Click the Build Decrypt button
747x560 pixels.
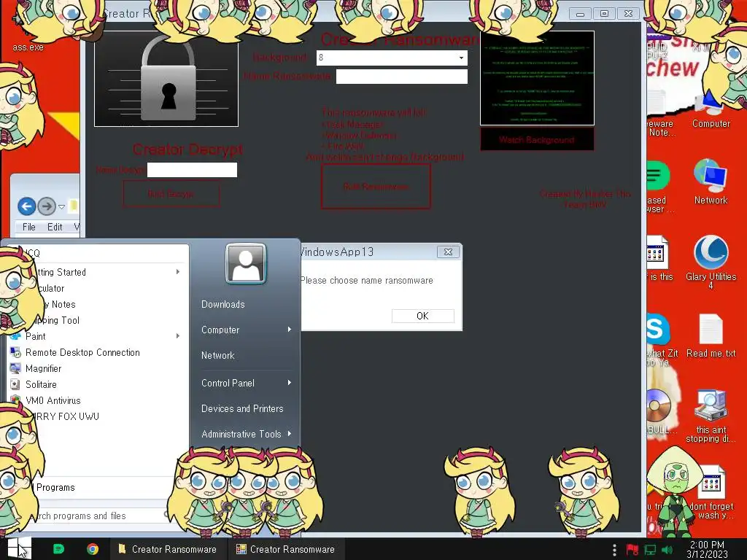(x=171, y=194)
